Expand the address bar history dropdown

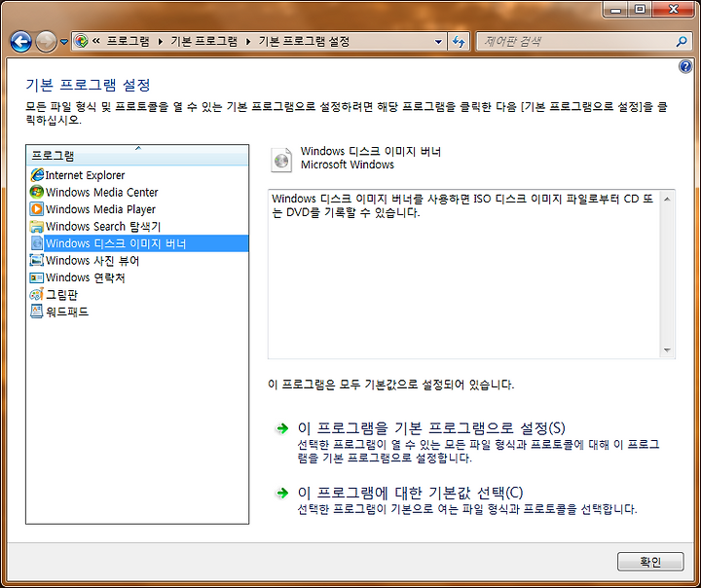coord(438,42)
